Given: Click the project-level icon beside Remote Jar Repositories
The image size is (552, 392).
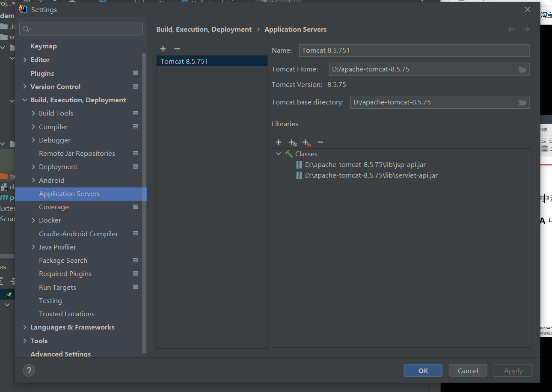Looking at the screenshot, I should 136,153.
